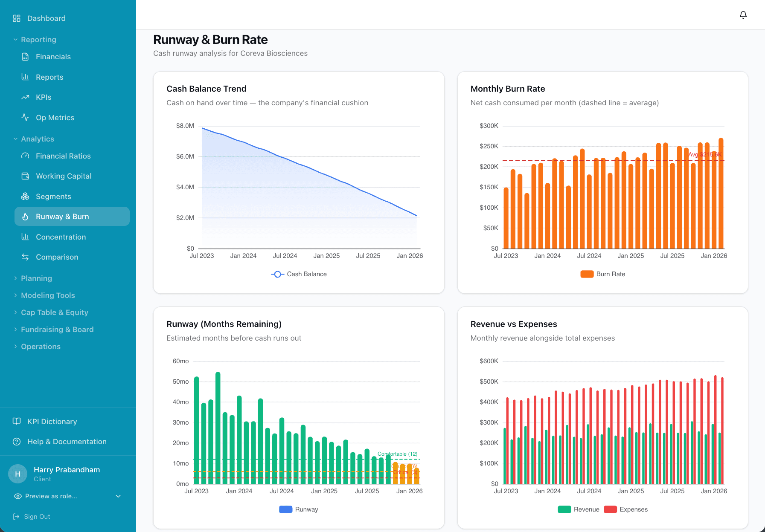Open the notification bell
Screen dimensions: 765x532
tap(743, 14)
